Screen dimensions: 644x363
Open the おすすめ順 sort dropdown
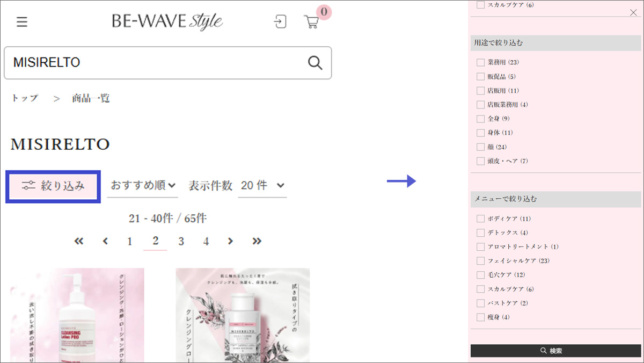coord(143,185)
